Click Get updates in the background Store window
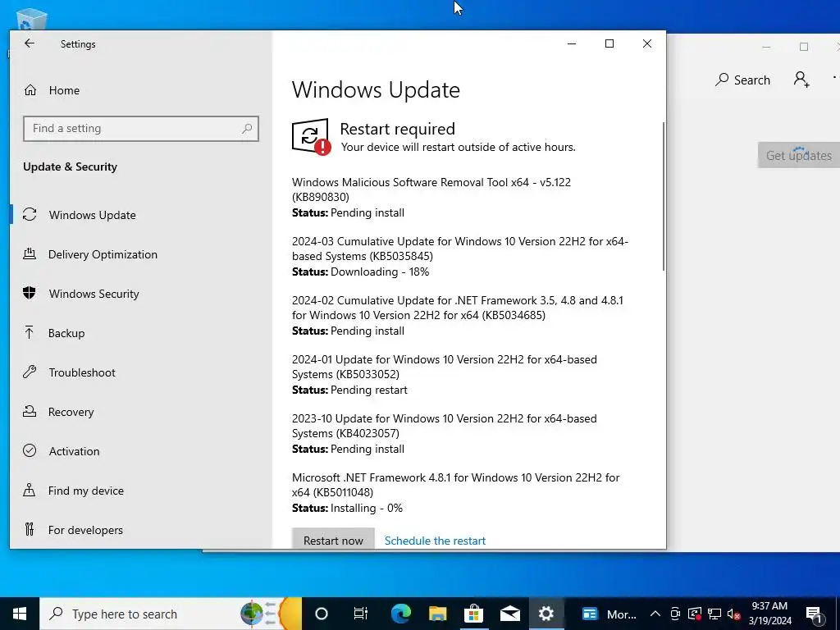The width and height of the screenshot is (840, 630). [799, 155]
